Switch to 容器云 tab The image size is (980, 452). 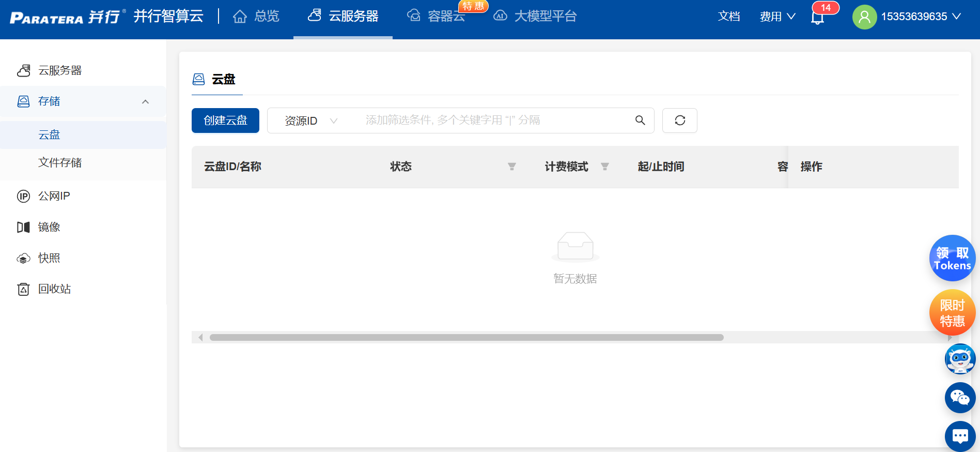tap(436, 17)
